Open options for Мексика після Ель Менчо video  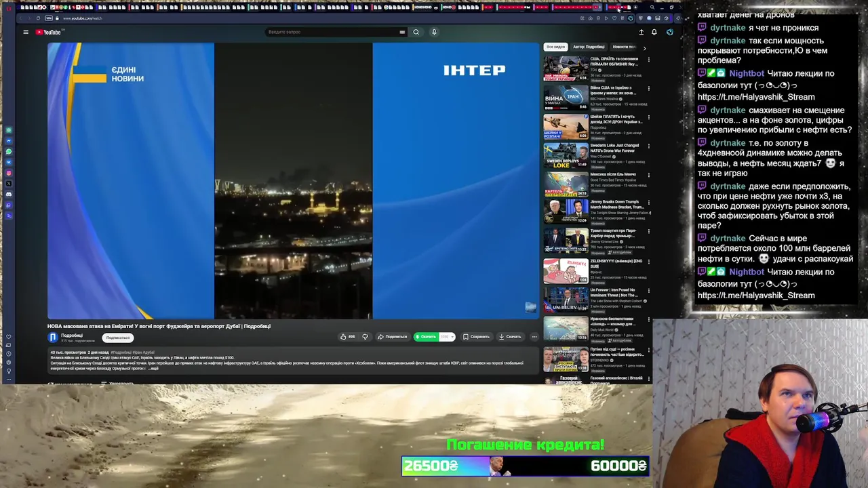(648, 175)
